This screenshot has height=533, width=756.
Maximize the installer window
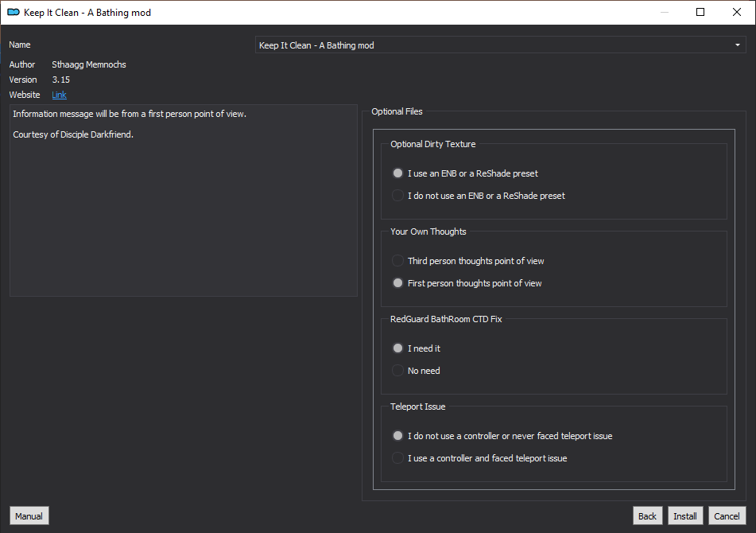[x=700, y=12]
